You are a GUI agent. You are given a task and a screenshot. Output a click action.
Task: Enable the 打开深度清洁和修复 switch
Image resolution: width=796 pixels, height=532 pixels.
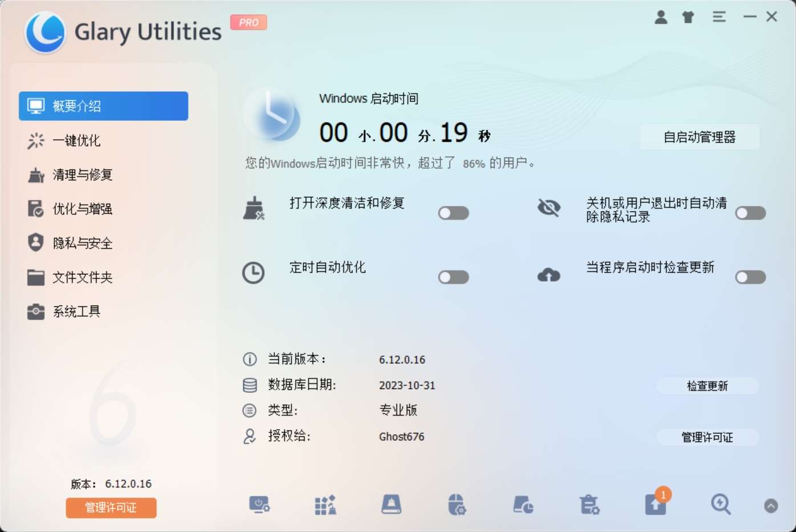click(x=454, y=212)
